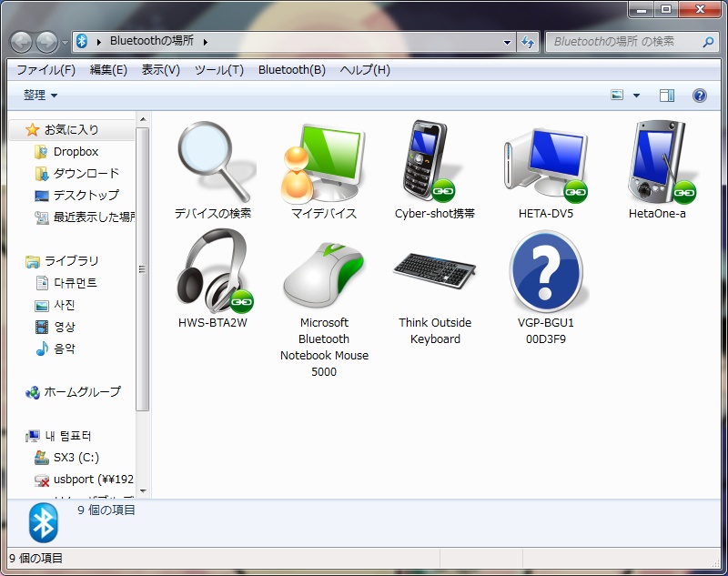Select the Think Outside Keyboard device
The width and height of the screenshot is (728, 576).
435,270
